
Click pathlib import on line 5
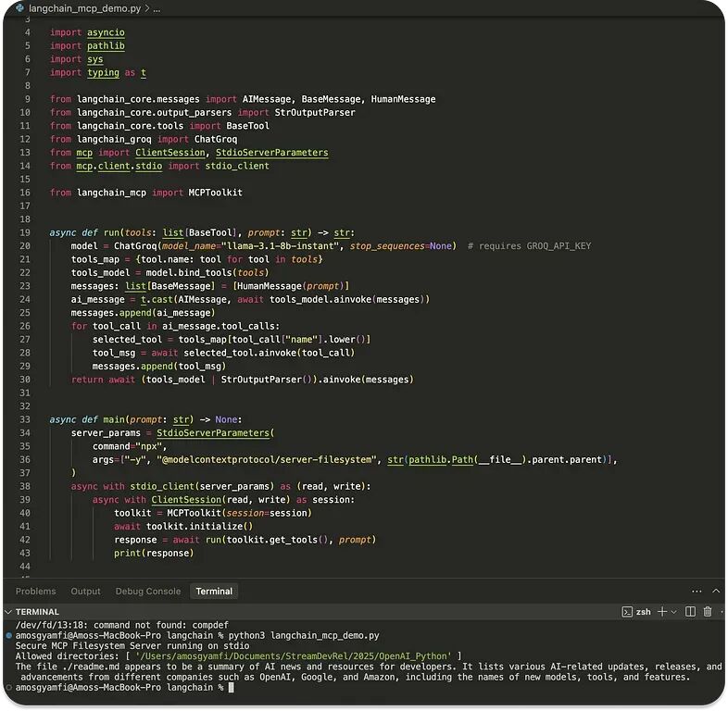click(106, 46)
